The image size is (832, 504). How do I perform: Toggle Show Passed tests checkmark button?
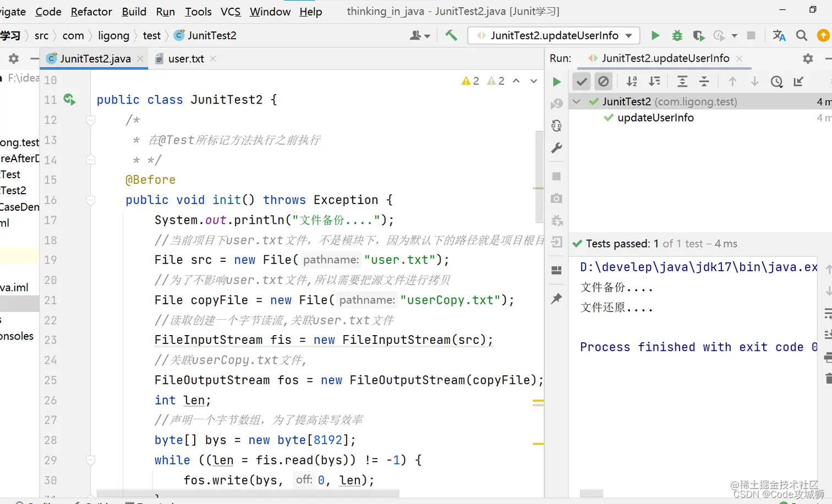pos(582,81)
